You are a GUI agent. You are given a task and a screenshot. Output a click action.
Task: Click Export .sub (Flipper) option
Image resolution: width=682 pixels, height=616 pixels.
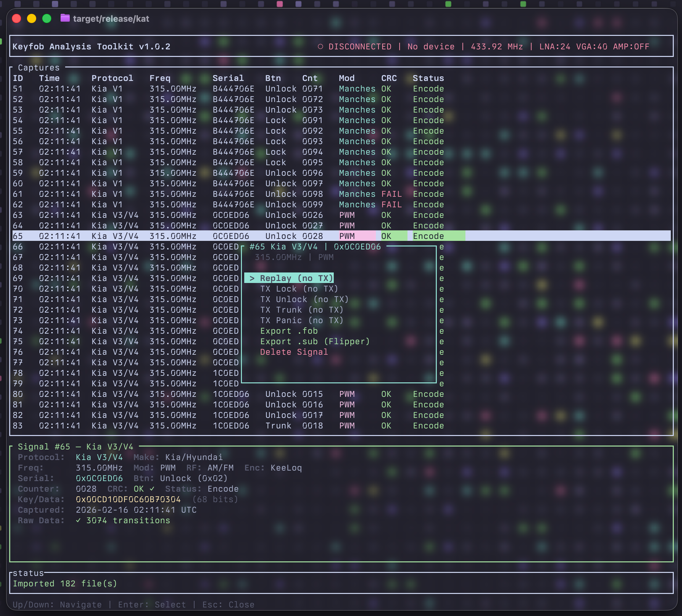pos(314,342)
